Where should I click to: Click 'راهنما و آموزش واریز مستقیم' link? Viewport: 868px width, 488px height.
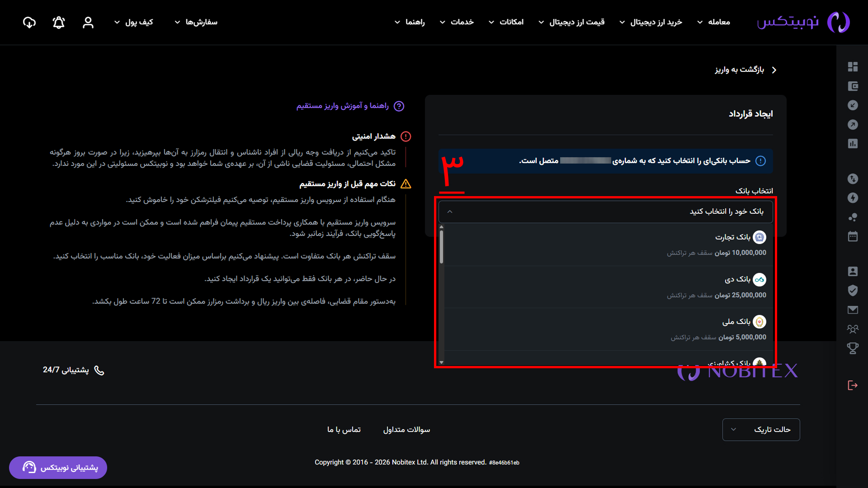coord(343,106)
